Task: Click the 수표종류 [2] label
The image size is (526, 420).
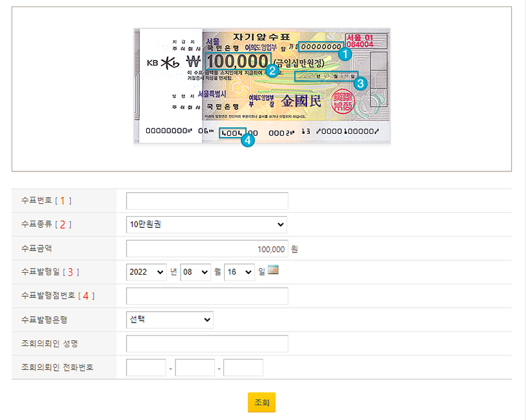Action: click(46, 225)
